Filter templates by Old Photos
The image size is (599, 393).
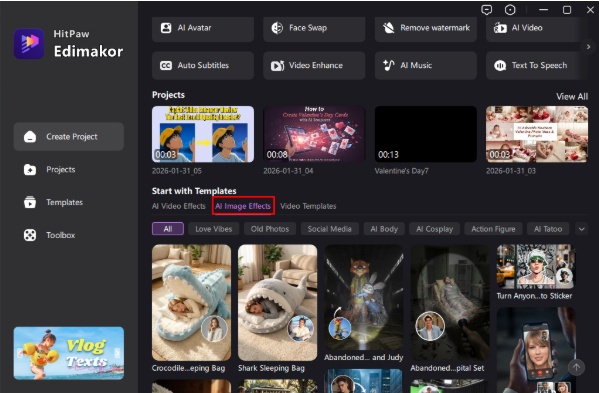click(x=270, y=229)
